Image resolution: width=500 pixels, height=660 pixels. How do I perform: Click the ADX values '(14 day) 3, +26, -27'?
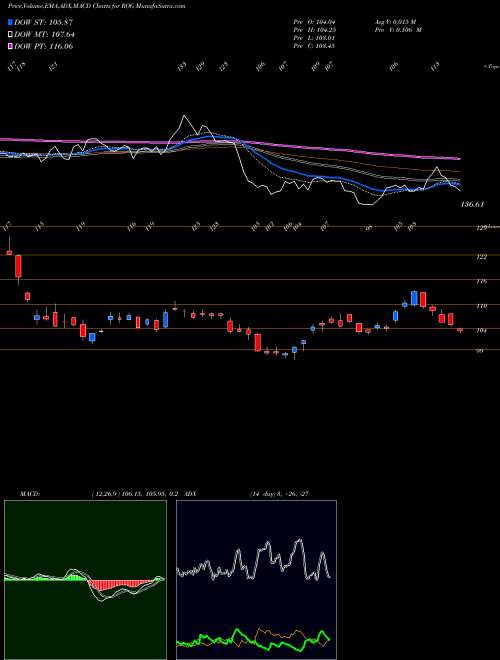279,493
